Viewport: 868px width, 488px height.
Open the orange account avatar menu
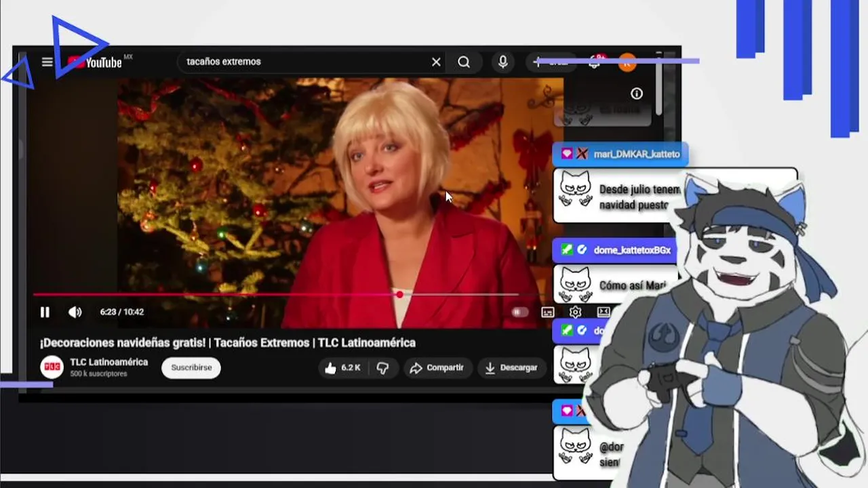627,62
